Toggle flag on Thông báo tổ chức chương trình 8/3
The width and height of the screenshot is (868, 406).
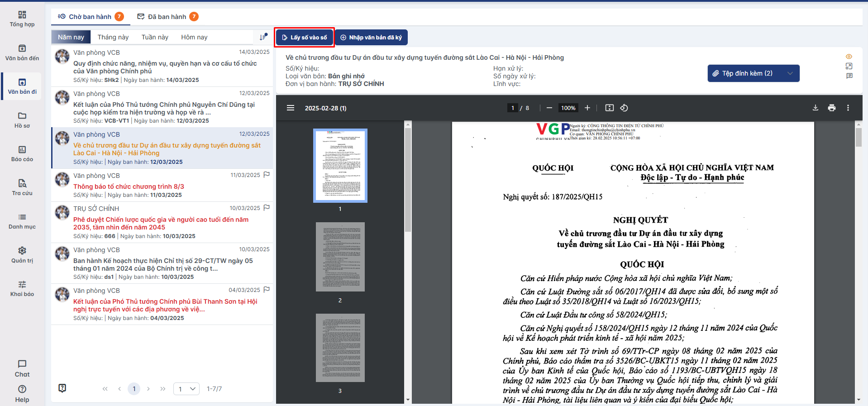tap(267, 175)
